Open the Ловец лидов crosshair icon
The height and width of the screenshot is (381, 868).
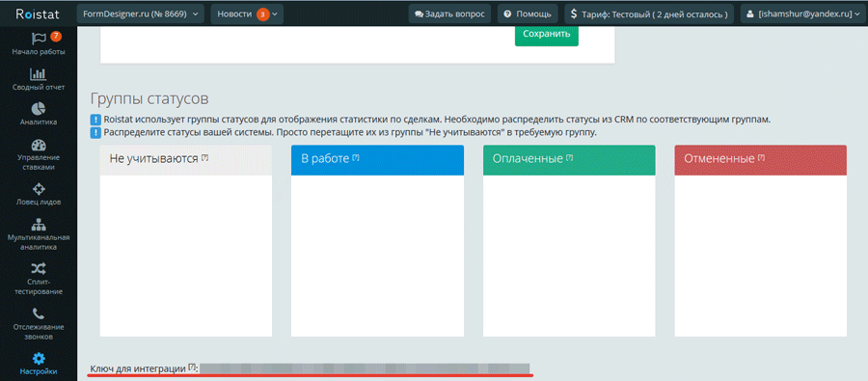[39, 189]
